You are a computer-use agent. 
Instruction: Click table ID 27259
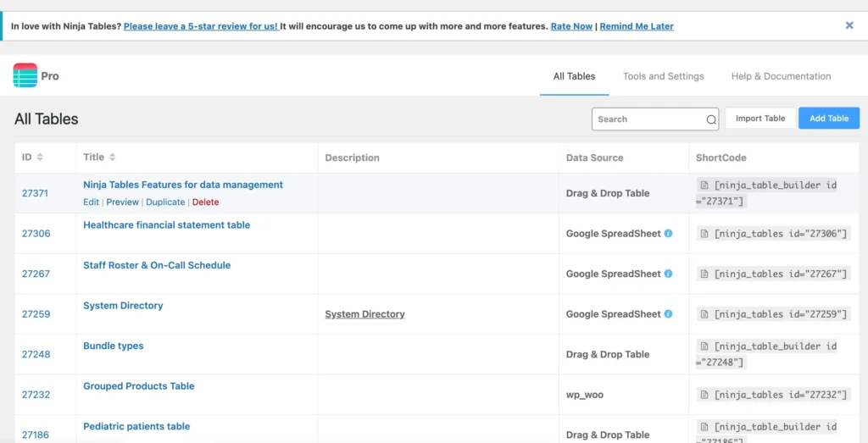(36, 314)
